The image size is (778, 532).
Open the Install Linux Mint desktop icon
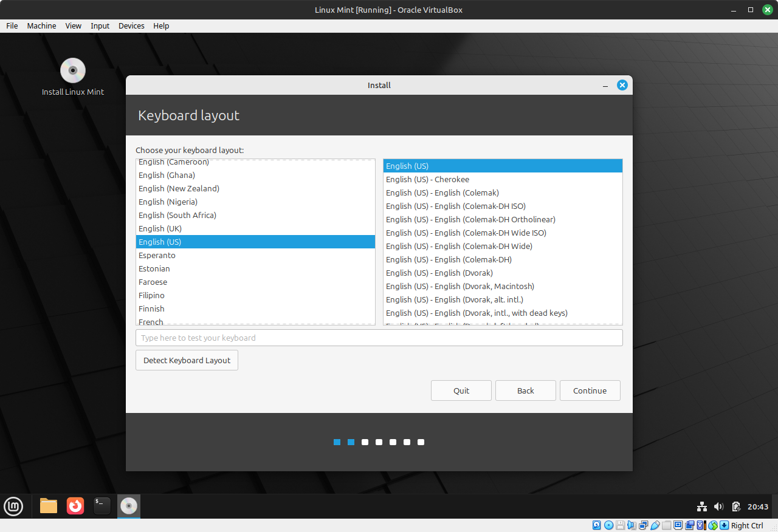pos(73,77)
